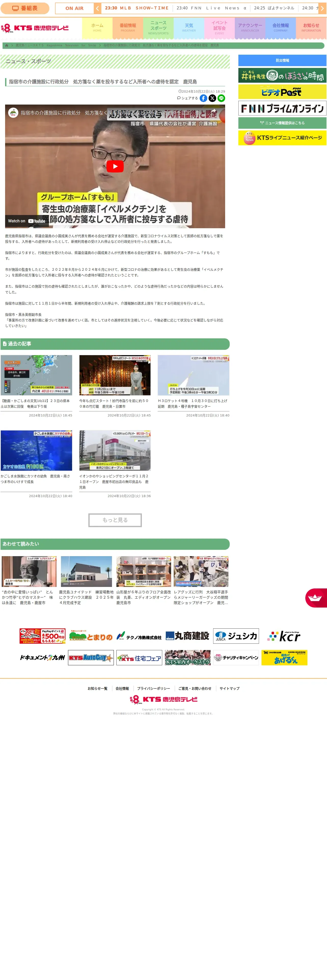Open 井村先生のぼうさいの時間 banner
This screenshot has height=980, width=327.
tap(282, 75)
